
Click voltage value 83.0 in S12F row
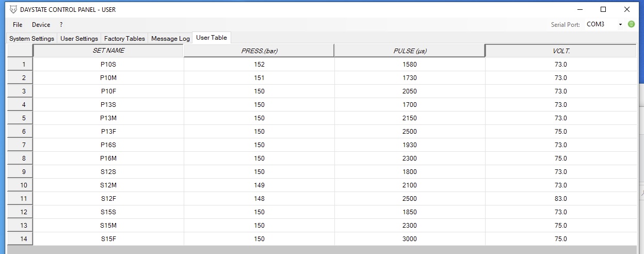point(561,199)
